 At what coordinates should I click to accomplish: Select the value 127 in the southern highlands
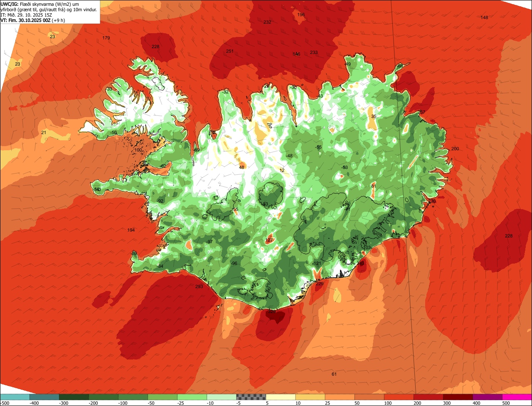click(x=269, y=240)
